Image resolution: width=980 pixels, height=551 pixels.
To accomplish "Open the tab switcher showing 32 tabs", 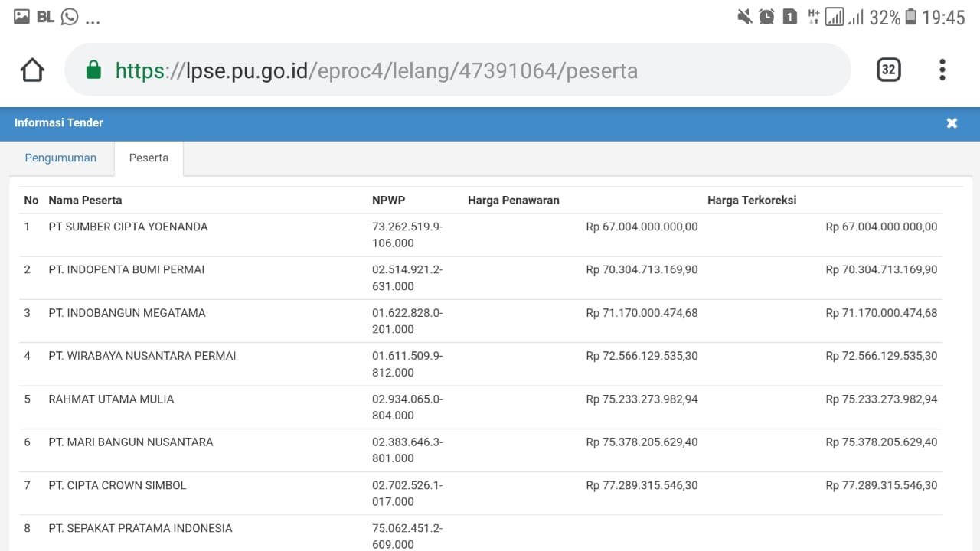I will coord(888,70).
